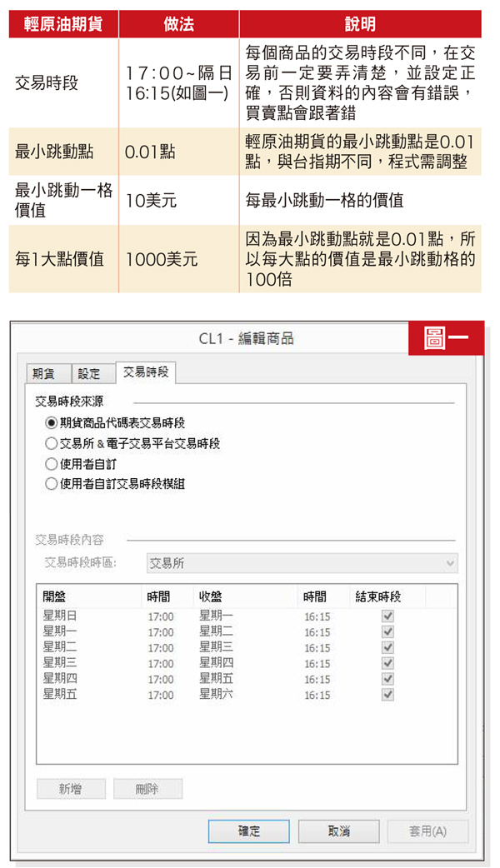This screenshot has height=868, width=500.
Task: Click the 刪除 button
Action: (x=147, y=789)
